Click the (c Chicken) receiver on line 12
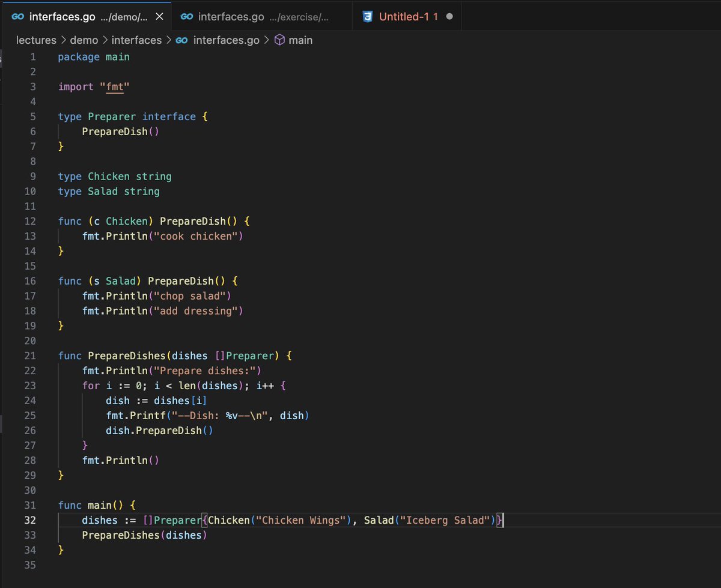The image size is (721, 588). coord(121,221)
